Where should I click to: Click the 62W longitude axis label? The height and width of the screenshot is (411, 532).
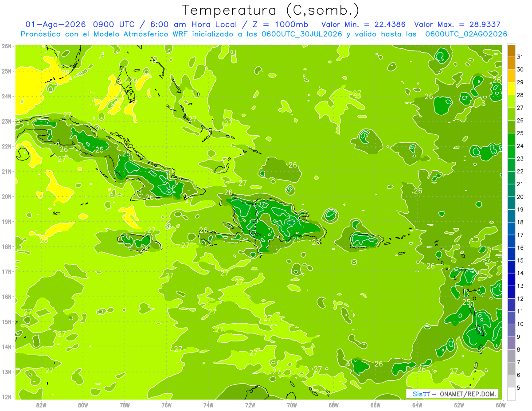coord(459,405)
